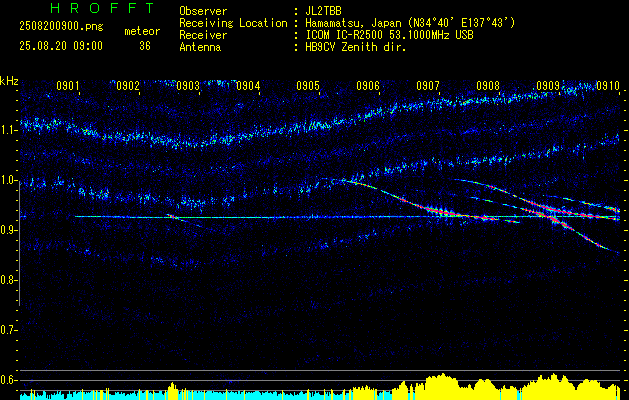Click the kHz axis unit label
The image size is (629, 400).
pyautogui.click(x=9, y=81)
